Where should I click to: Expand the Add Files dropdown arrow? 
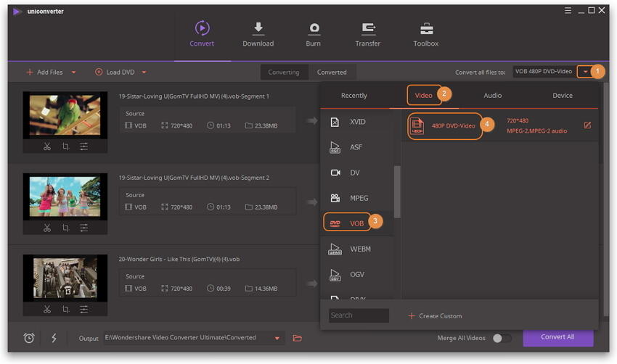pos(73,73)
